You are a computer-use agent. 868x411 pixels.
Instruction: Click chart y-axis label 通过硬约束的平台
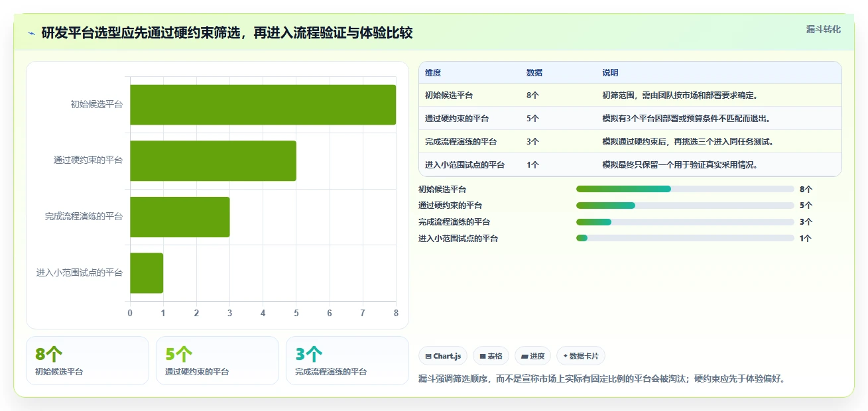point(88,160)
